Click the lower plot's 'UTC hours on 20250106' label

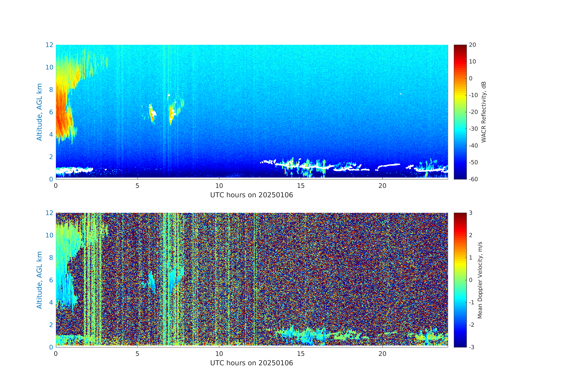(x=252, y=363)
